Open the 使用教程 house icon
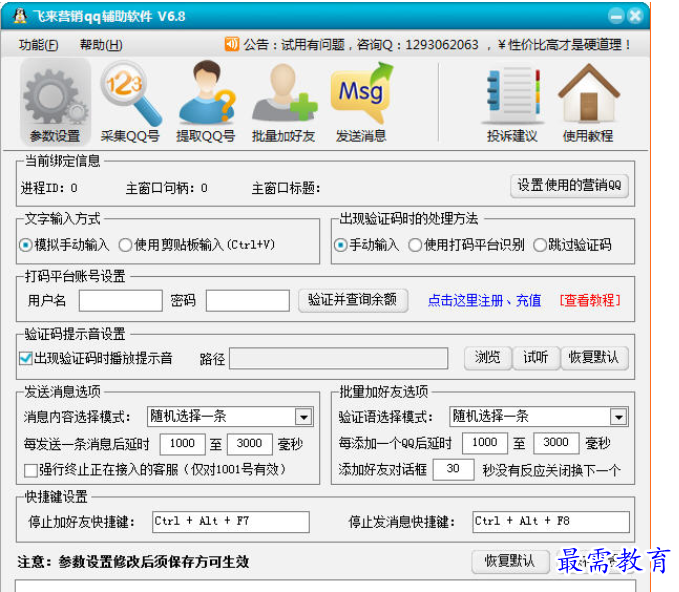The image size is (679, 592). click(x=588, y=102)
